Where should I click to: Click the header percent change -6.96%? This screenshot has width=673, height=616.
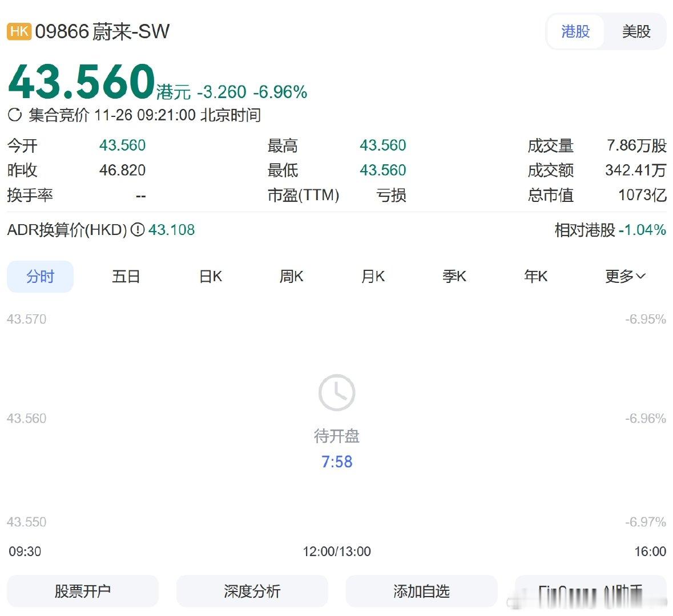[x=280, y=92]
